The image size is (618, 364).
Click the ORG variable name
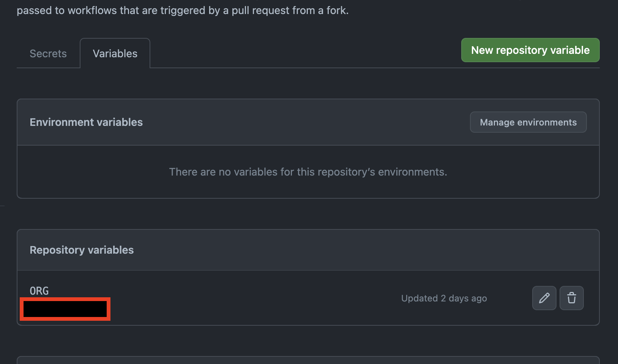(39, 291)
